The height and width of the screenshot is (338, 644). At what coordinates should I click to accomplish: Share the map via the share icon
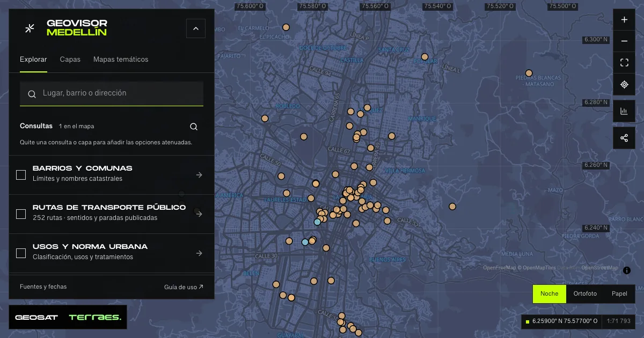click(624, 138)
